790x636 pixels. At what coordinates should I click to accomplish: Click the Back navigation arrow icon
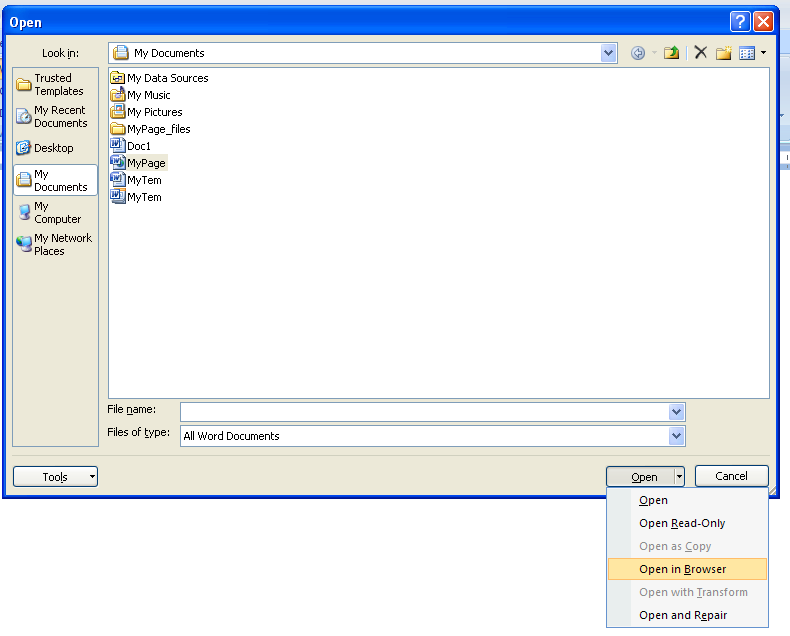coord(638,53)
